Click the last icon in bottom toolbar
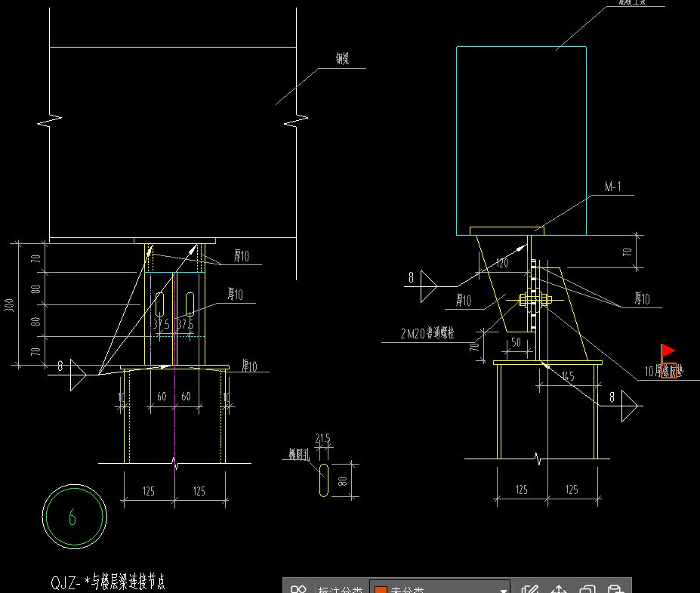The width and height of the screenshot is (700, 593). 615,589
